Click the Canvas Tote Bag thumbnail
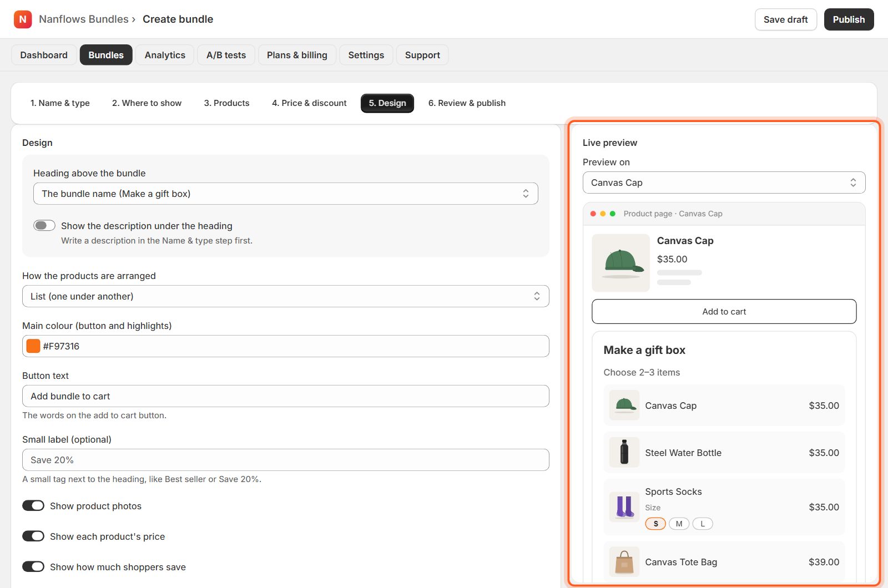The image size is (888, 588). (624, 562)
